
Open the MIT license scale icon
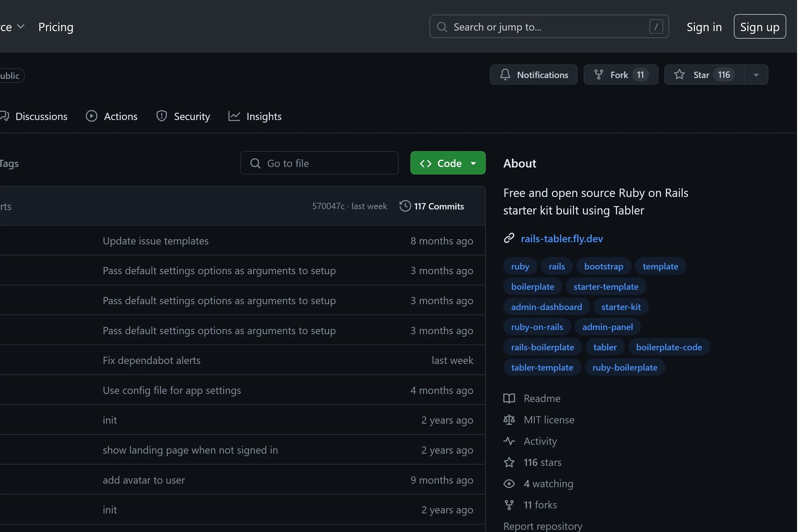(509, 420)
